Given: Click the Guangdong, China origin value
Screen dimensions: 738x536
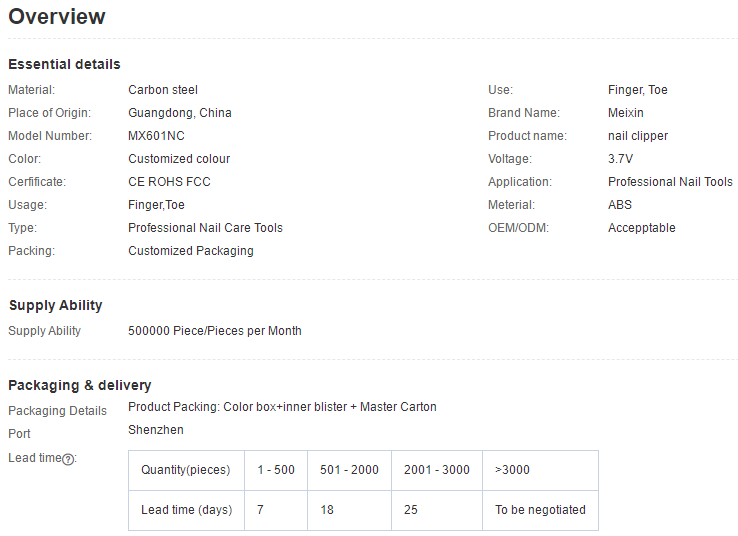Looking at the screenshot, I should pos(180,113).
